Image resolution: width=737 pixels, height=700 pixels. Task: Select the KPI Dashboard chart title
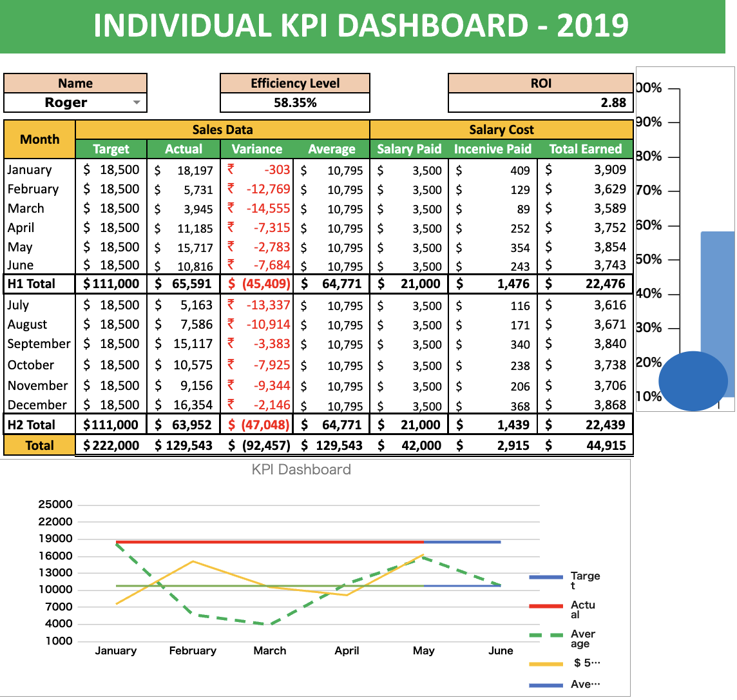pyautogui.click(x=300, y=469)
